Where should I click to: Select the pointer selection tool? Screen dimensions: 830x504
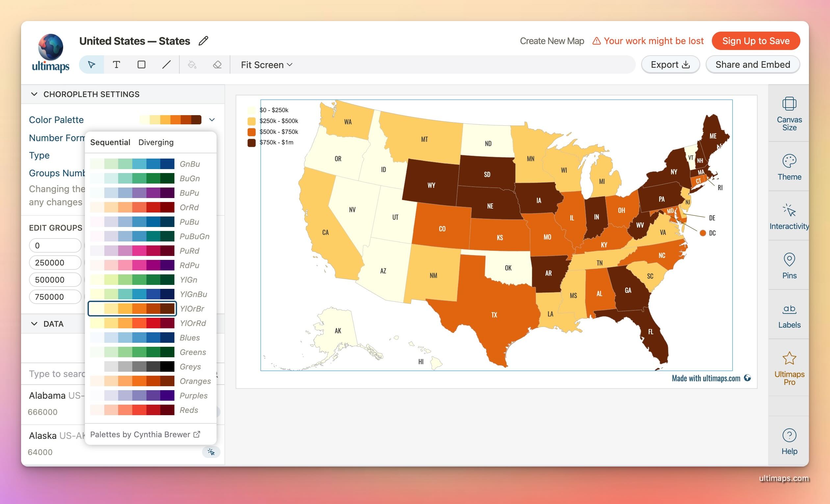(x=91, y=64)
